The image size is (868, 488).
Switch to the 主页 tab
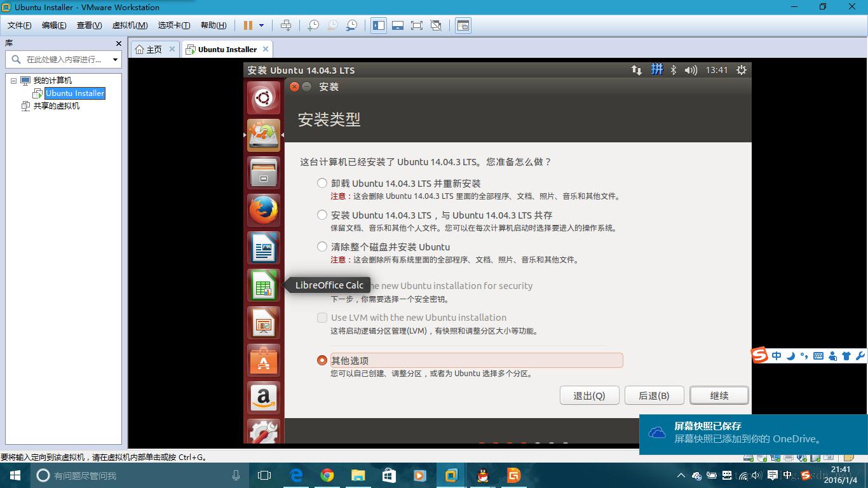[154, 49]
